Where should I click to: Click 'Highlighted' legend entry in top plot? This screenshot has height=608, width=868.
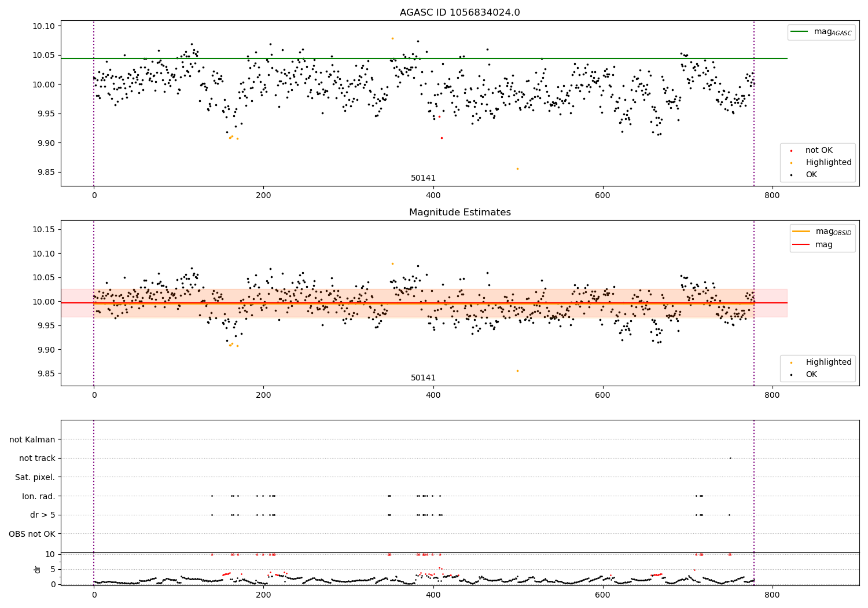point(821,162)
